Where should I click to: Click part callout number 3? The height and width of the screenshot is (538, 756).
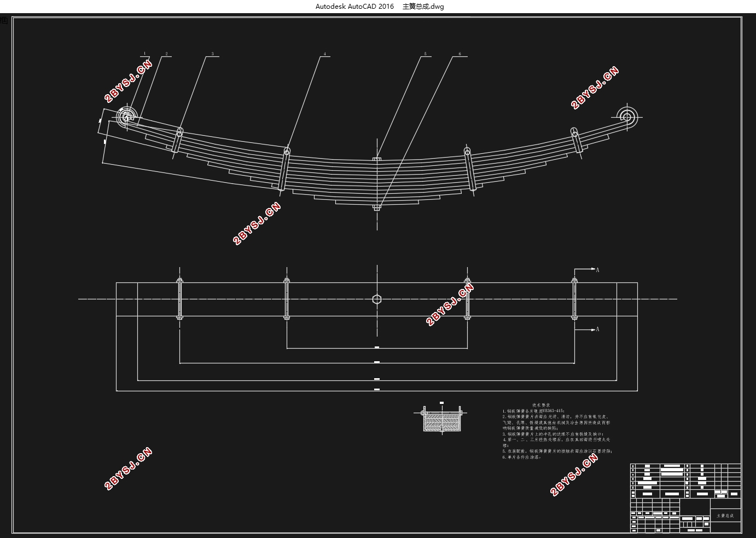212,54
